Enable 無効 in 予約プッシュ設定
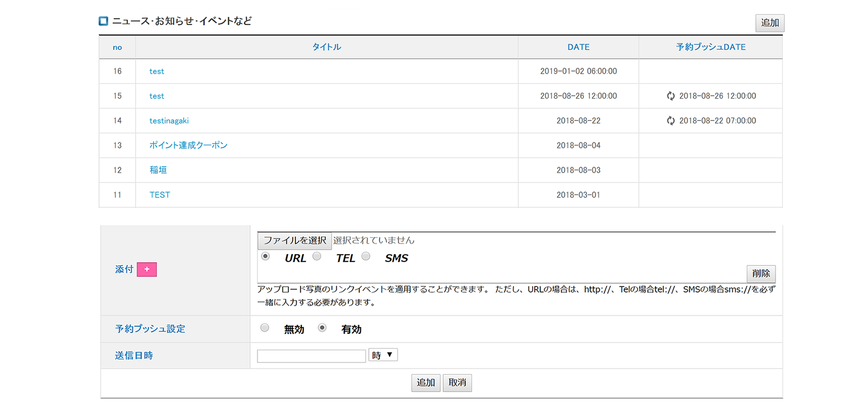This screenshot has height=403, width=868. pyautogui.click(x=264, y=328)
